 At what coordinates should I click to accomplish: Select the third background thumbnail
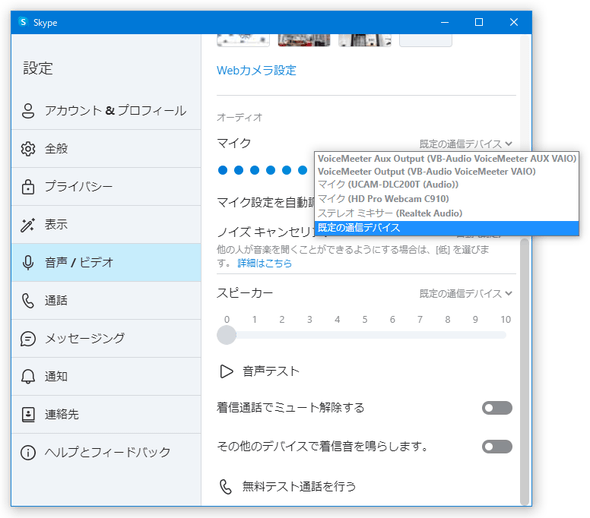pyautogui.click(x=365, y=40)
